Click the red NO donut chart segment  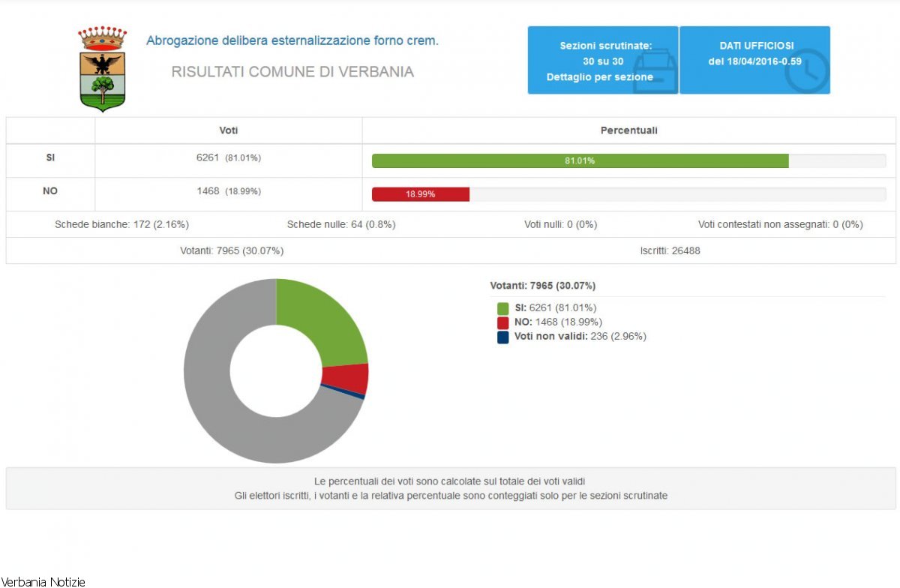(345, 378)
